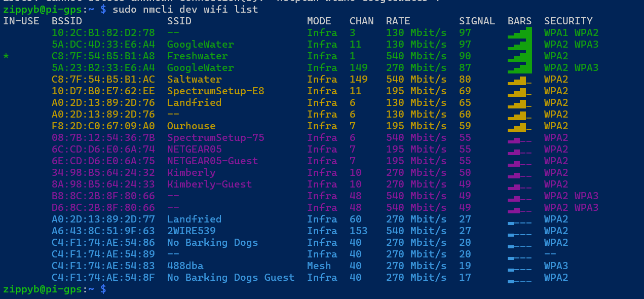
Task: Click the signal bars for Saltwater network
Action: pyautogui.click(x=520, y=80)
